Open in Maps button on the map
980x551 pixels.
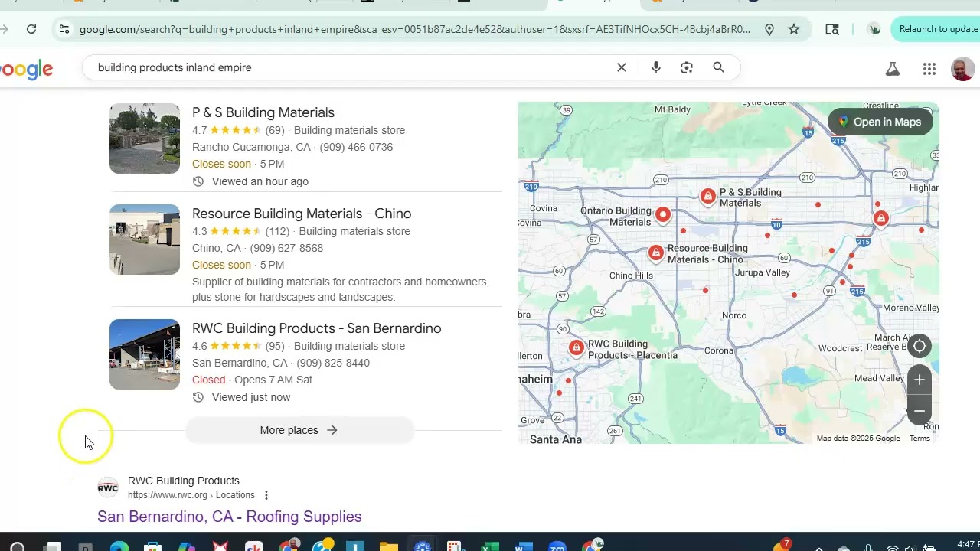pos(880,122)
